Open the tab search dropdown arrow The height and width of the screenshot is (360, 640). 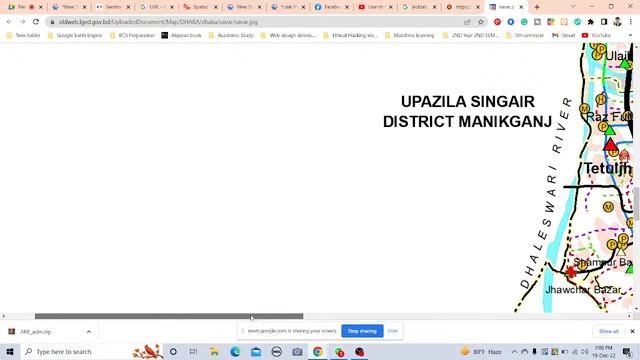573,7
